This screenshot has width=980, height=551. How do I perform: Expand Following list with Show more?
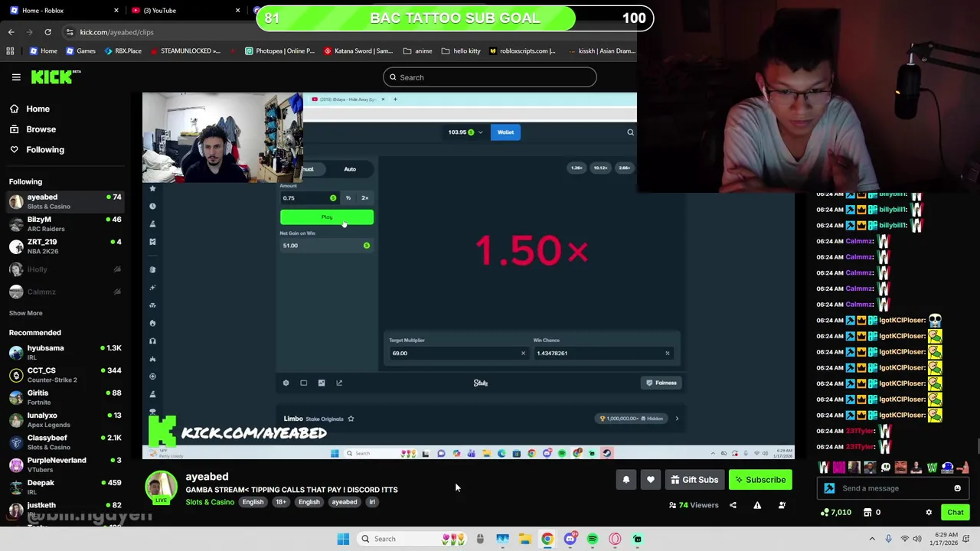(x=25, y=313)
